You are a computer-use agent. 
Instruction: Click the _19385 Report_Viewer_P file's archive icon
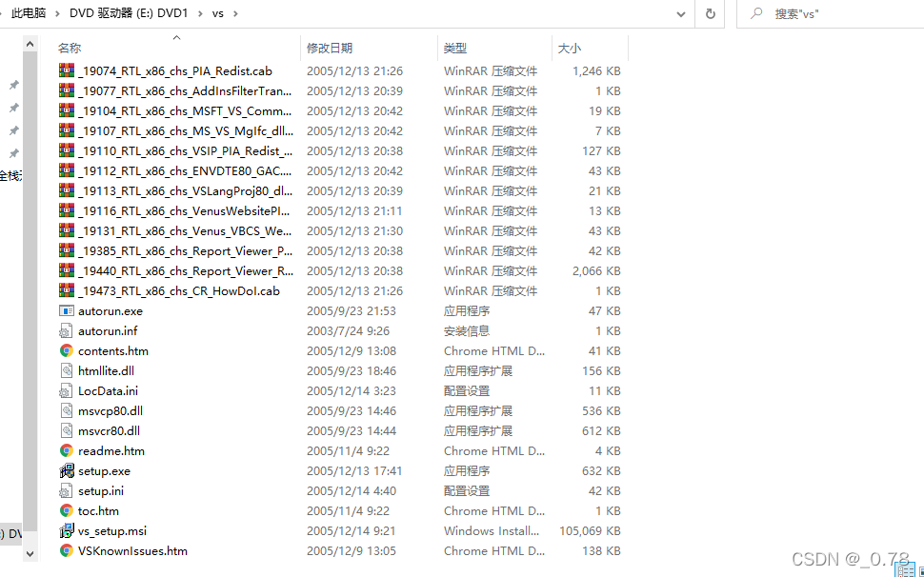(67, 250)
